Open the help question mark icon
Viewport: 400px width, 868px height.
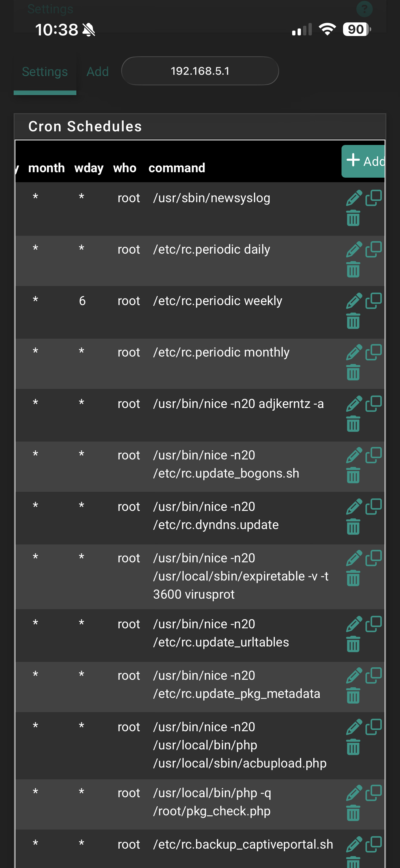[364, 9]
